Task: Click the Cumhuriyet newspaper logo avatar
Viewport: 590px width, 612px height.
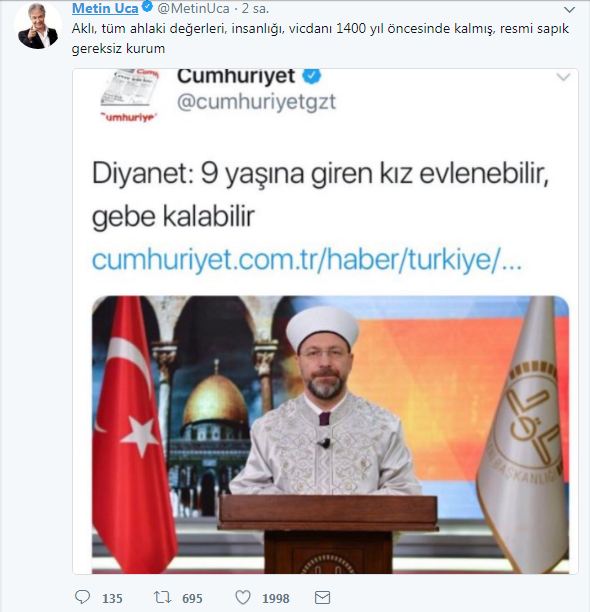Action: click(x=129, y=95)
